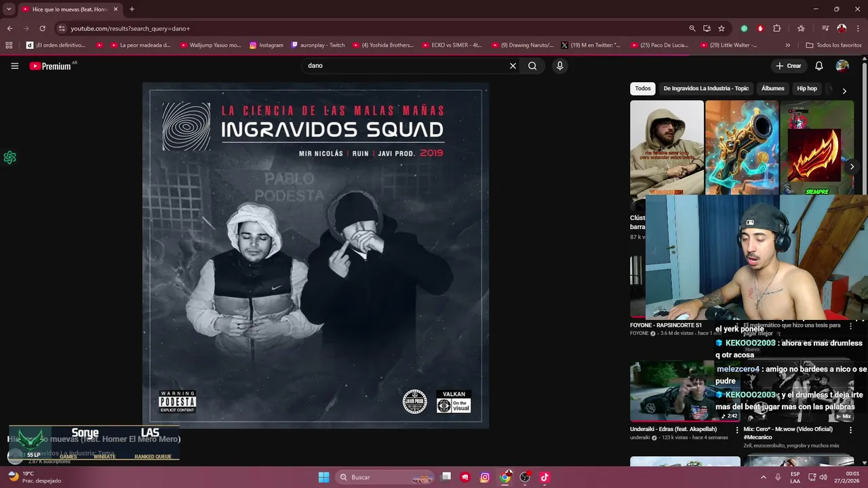The image size is (868, 488).
Task: Open the 'auronplay - Twitch' bookmark
Action: pyautogui.click(x=318, y=45)
